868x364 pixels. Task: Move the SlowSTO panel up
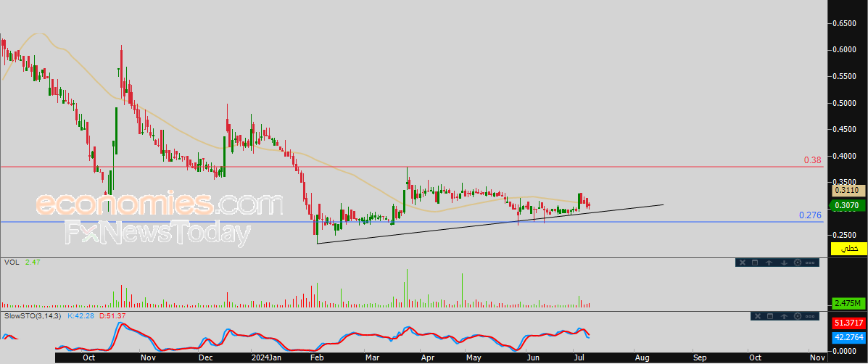click(784, 316)
